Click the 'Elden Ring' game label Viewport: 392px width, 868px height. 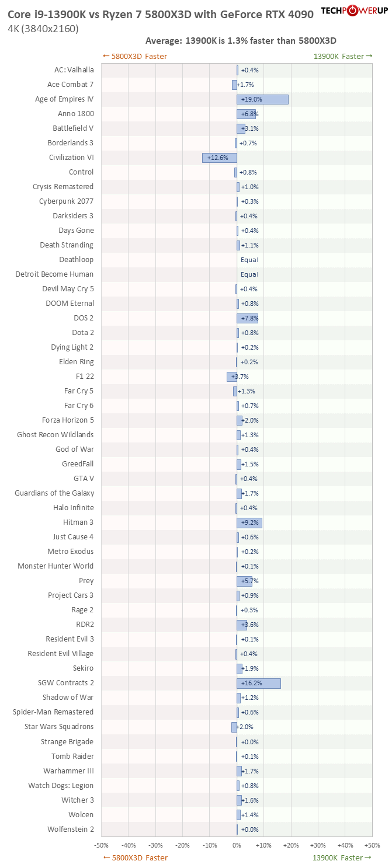76,362
